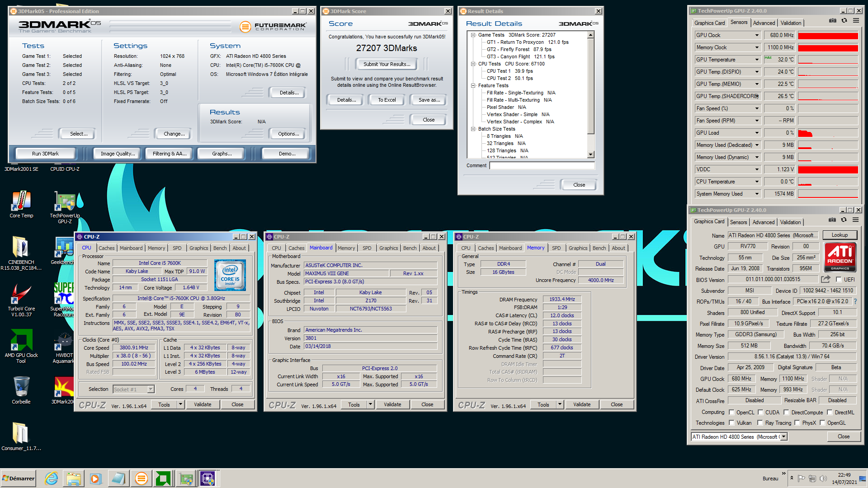Open SPD tab in Mainboard CPU-Z window
868x488 pixels.
coord(367,248)
